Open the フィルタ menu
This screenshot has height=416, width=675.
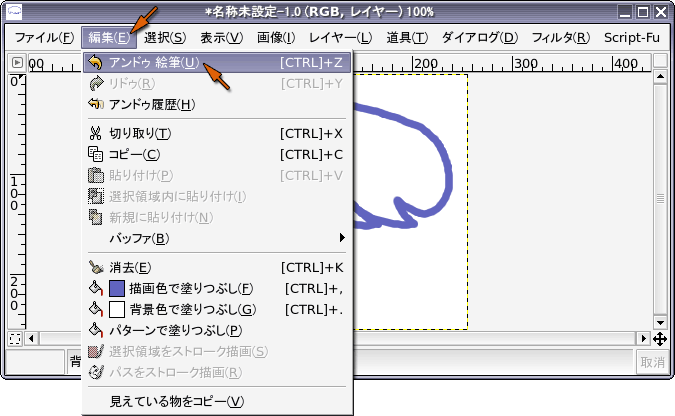pos(560,37)
